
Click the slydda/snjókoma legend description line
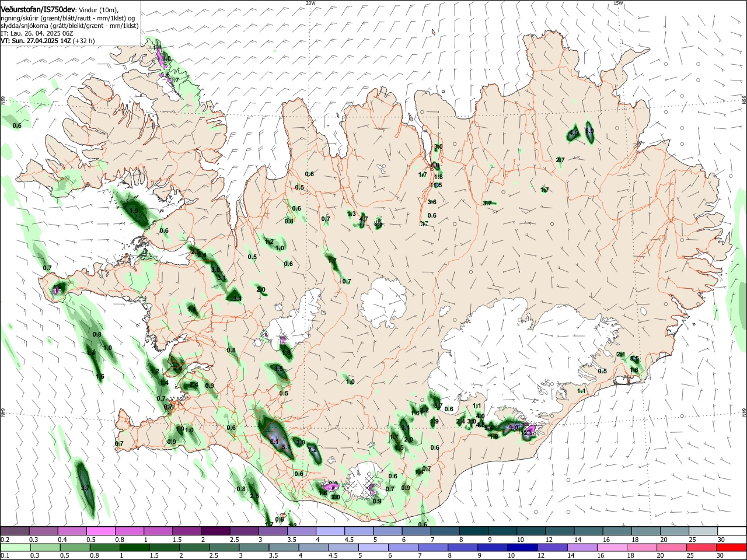69,26
